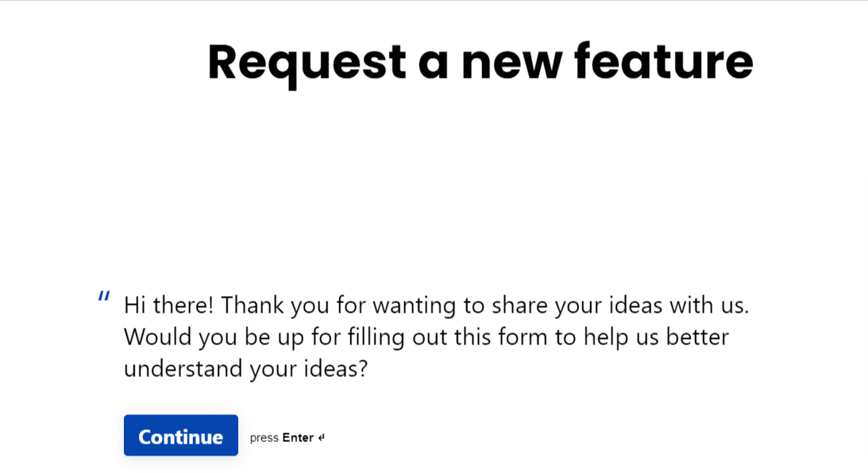This screenshot has width=868, height=473.
Task: Click the line "understand your ideas?"
Action: (x=245, y=368)
